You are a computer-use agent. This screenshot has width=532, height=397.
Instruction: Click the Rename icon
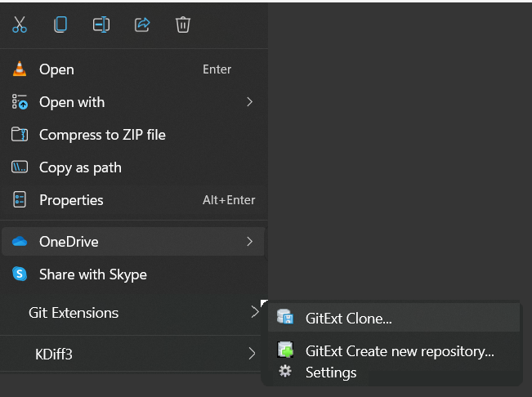101,25
